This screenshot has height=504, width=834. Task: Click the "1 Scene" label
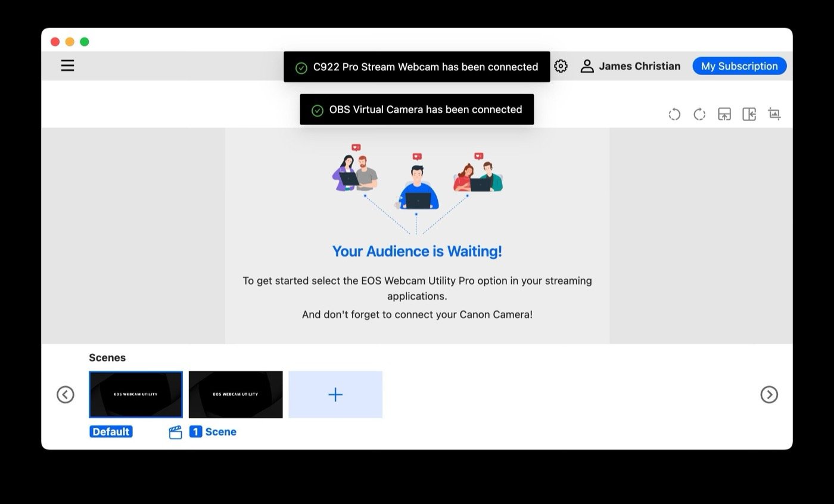(x=213, y=432)
